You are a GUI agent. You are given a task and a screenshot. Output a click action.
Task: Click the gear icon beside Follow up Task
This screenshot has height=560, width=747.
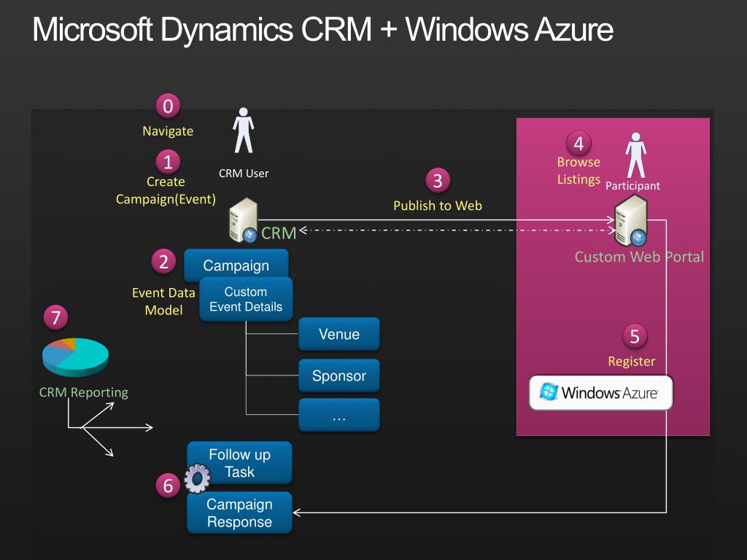click(x=197, y=478)
